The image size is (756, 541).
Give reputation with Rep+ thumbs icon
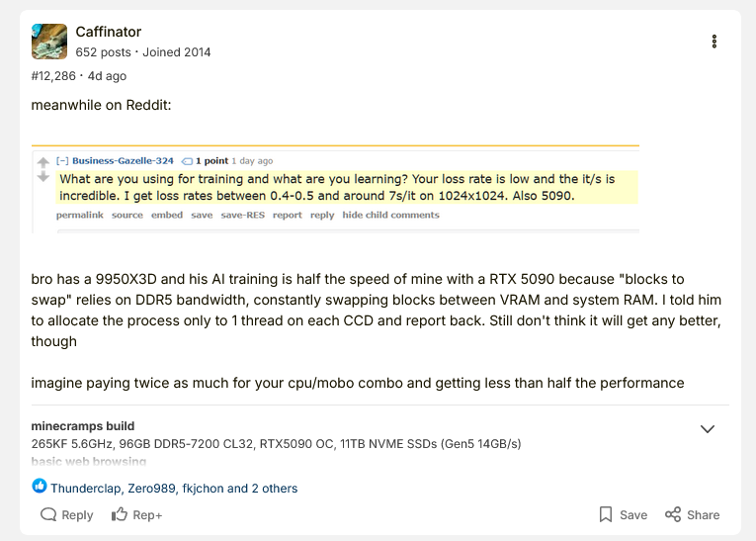[120, 514]
